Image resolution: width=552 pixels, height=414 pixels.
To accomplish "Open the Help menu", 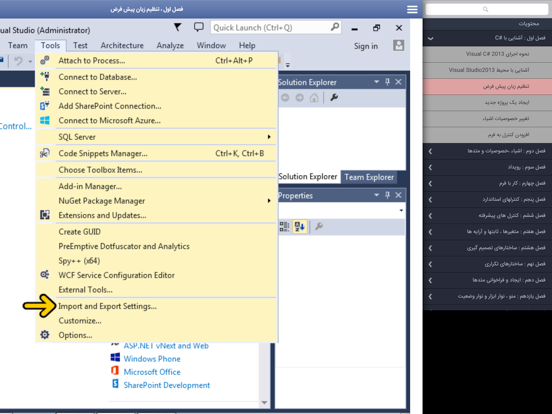I will click(247, 45).
